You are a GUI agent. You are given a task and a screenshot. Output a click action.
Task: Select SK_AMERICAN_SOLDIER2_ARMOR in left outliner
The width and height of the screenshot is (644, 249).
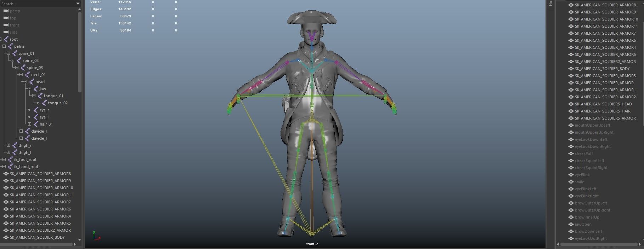pyautogui.click(x=40, y=230)
